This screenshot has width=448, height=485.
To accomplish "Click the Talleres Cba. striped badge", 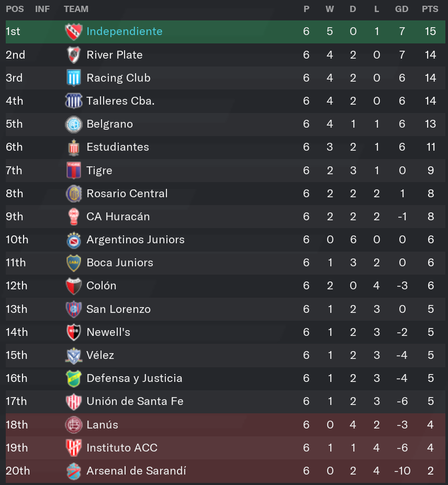I will [74, 101].
